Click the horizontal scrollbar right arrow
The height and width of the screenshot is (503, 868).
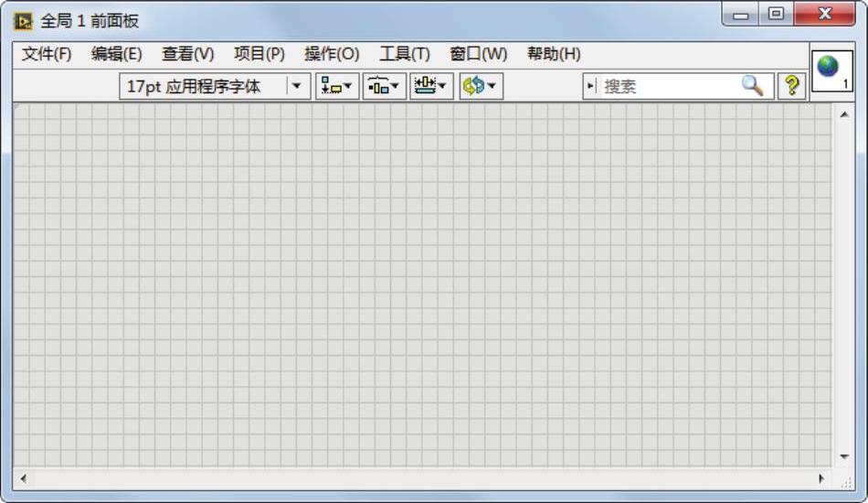tap(821, 478)
